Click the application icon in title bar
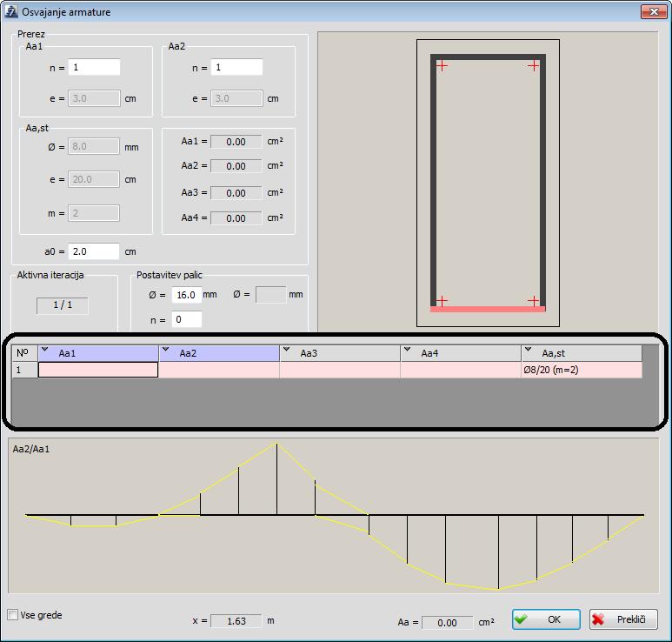 pyautogui.click(x=10, y=11)
